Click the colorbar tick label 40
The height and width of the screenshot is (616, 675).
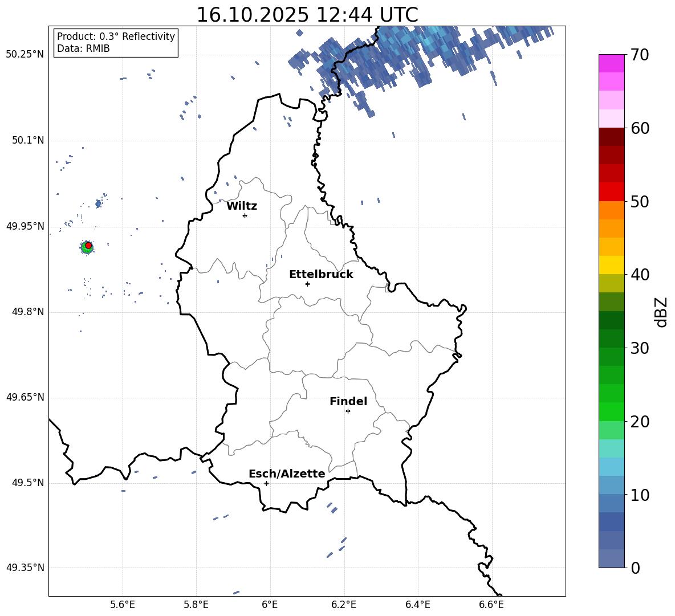coord(640,275)
